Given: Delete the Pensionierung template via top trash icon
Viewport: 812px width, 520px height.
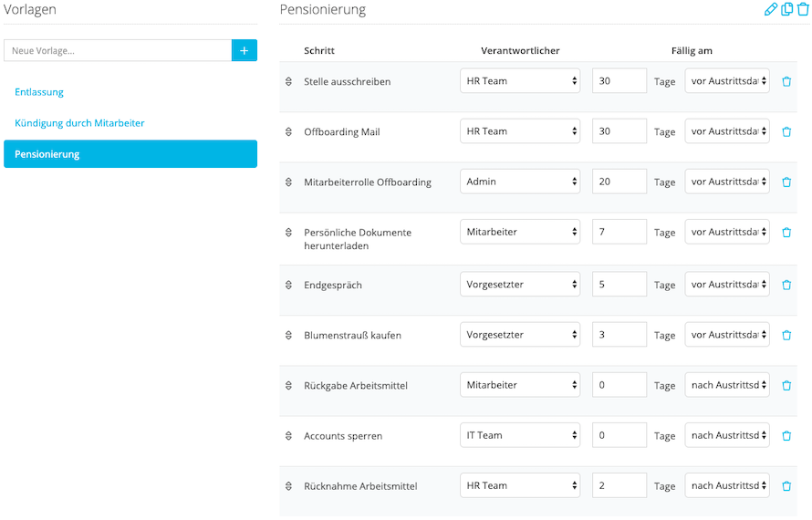Looking at the screenshot, I should (x=803, y=9).
